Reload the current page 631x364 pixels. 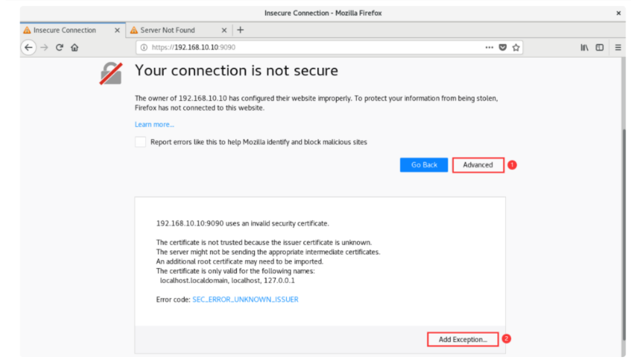(x=60, y=48)
